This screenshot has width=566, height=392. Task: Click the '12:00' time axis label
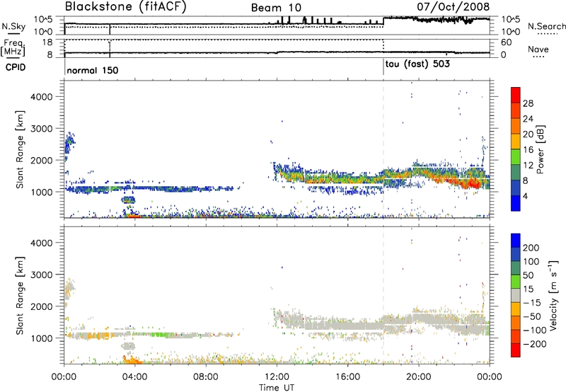tap(277, 377)
